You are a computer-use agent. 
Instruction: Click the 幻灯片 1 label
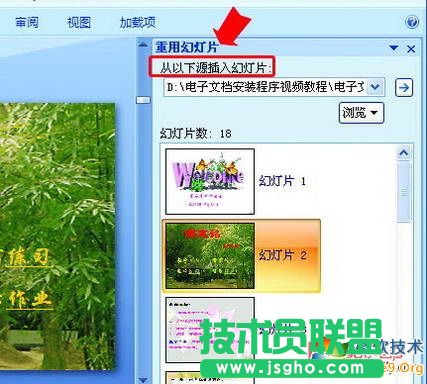(282, 181)
